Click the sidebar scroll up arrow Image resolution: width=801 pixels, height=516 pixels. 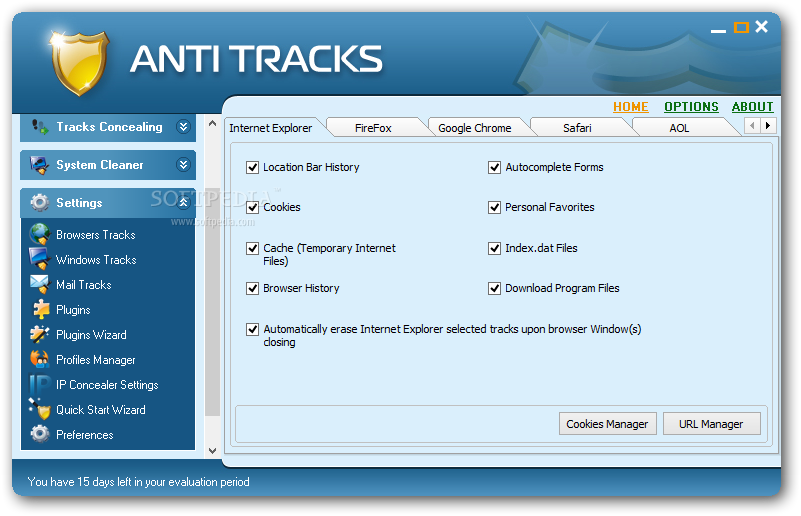[213, 123]
